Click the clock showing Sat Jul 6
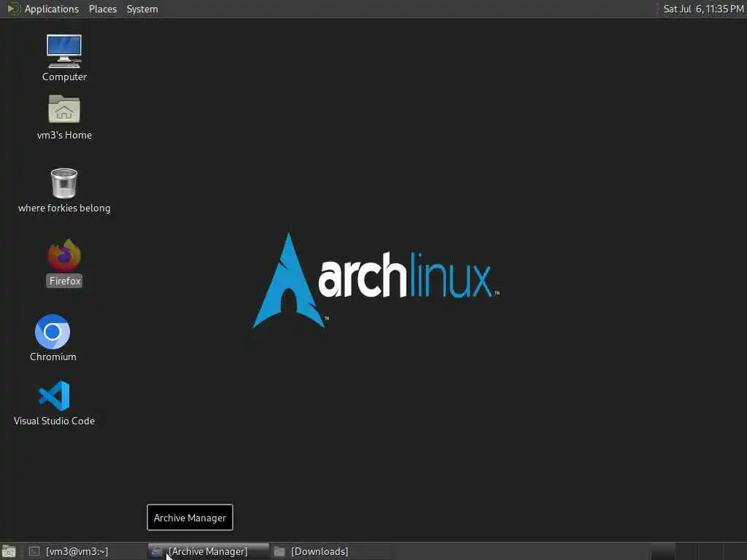The width and height of the screenshot is (747, 560). [703, 9]
